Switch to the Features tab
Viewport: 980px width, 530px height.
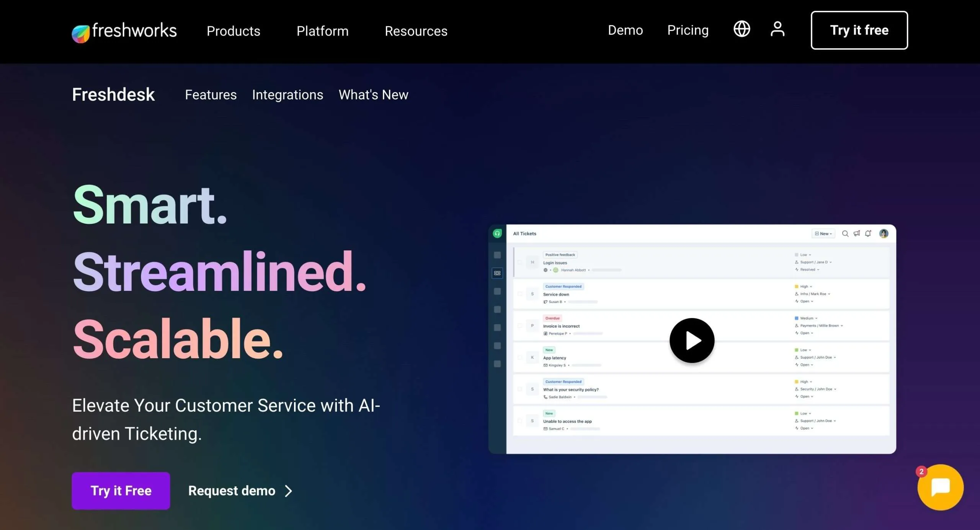tap(211, 95)
